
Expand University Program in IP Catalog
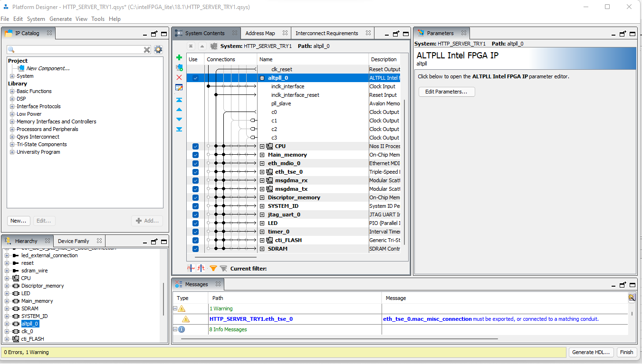click(x=12, y=152)
